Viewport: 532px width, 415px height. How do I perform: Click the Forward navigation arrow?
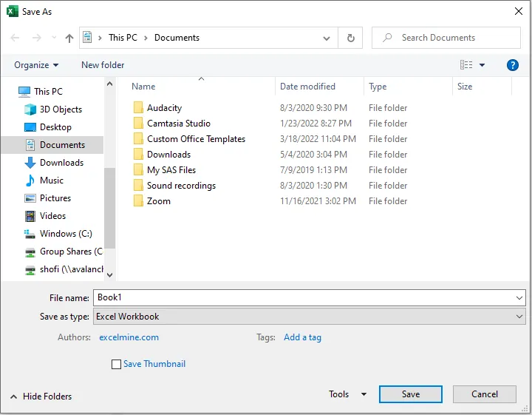pos(36,38)
